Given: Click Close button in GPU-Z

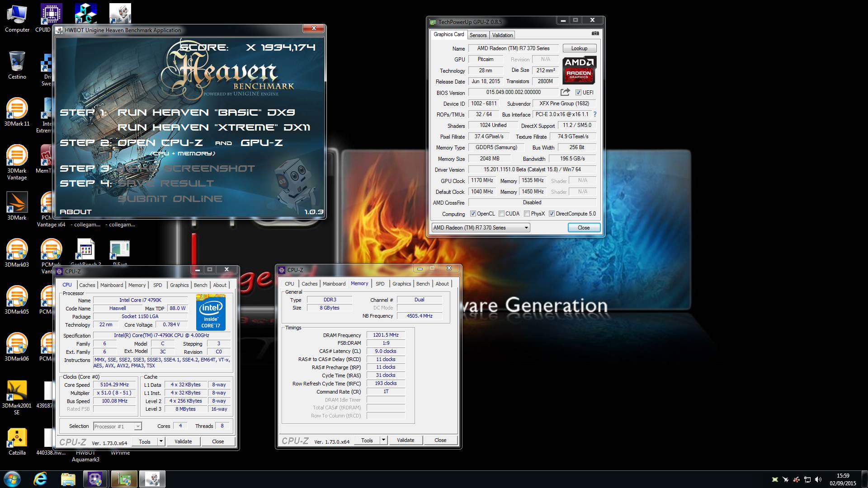Looking at the screenshot, I should 584,228.
